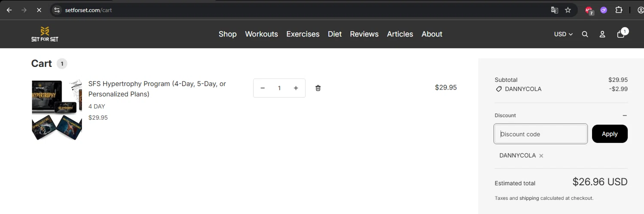Click the Discount code input field
Viewport: 644px width, 214px height.
coord(541,134)
